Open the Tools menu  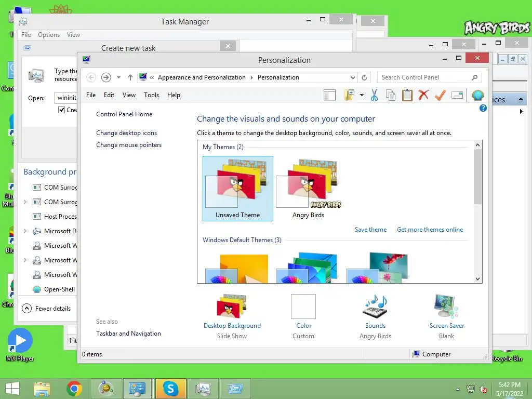coord(151,95)
